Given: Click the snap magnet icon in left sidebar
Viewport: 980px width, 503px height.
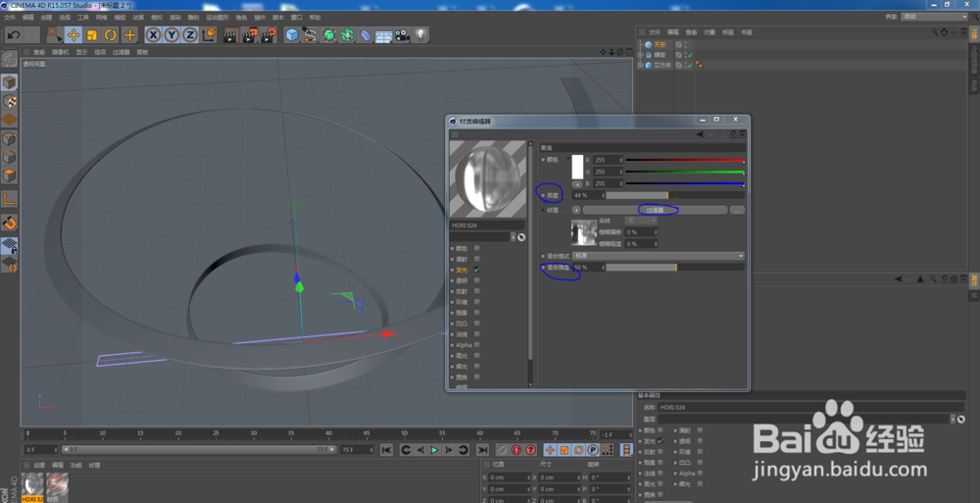Looking at the screenshot, I should [9, 223].
